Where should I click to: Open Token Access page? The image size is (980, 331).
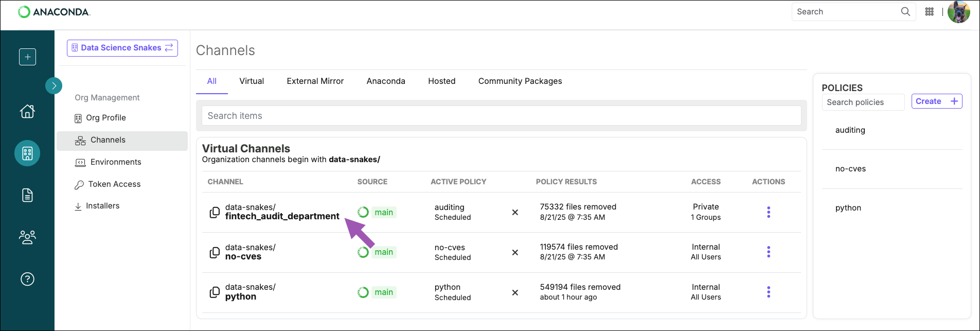108,184
